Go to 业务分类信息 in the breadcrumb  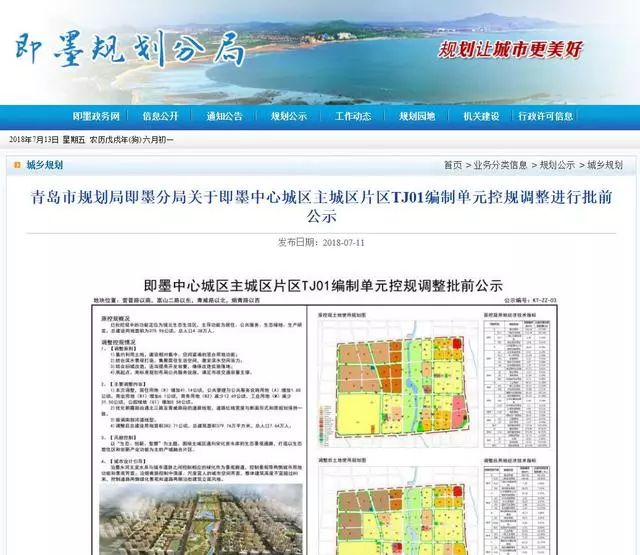point(500,165)
